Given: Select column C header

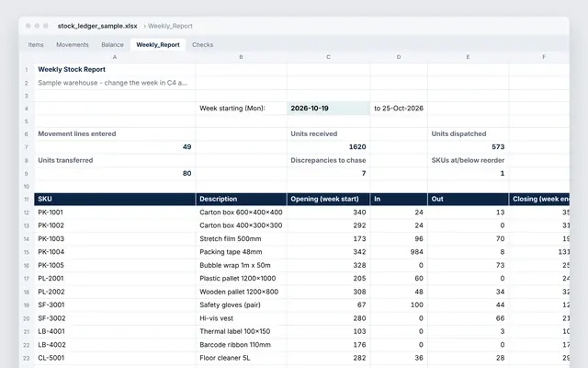Looking at the screenshot, I should pyautogui.click(x=329, y=57).
